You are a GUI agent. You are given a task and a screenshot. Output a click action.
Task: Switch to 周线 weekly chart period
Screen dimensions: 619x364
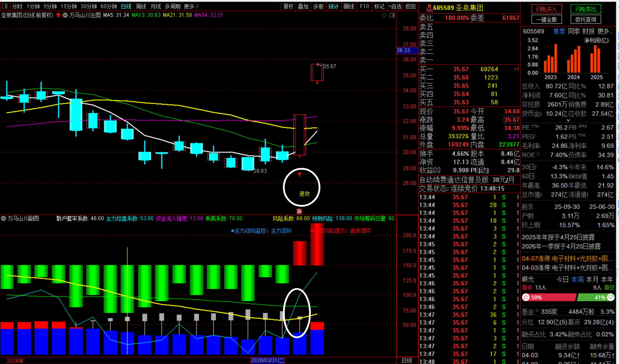(x=141, y=6)
